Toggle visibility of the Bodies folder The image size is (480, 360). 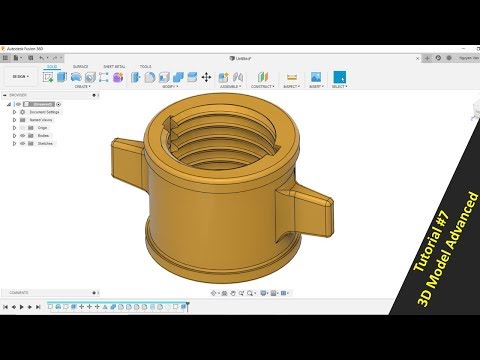tap(23, 136)
